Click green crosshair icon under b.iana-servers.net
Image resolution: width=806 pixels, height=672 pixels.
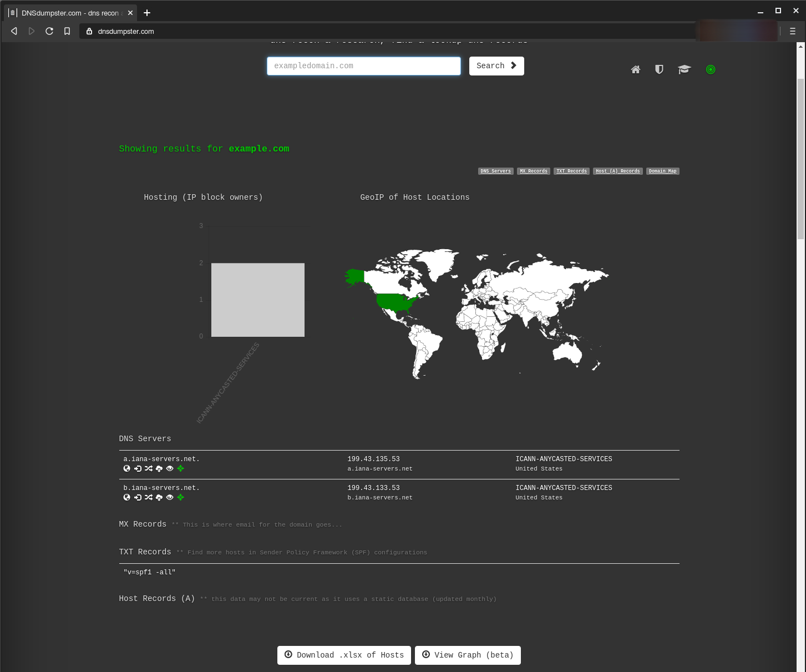[180, 497]
